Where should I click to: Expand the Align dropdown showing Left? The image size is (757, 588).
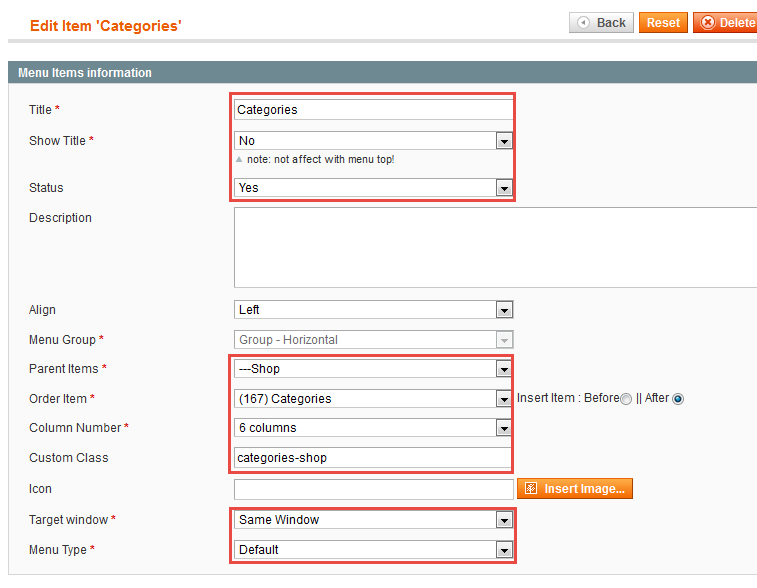click(x=373, y=309)
